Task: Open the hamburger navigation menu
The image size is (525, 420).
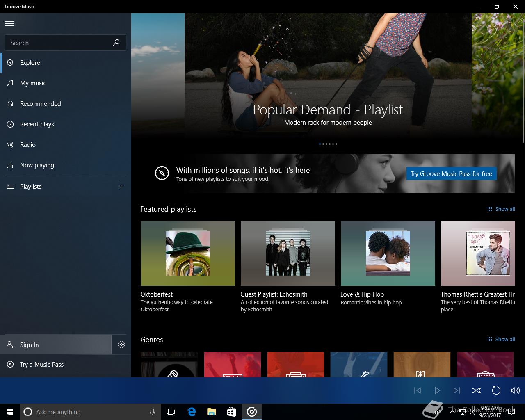Action: click(9, 23)
